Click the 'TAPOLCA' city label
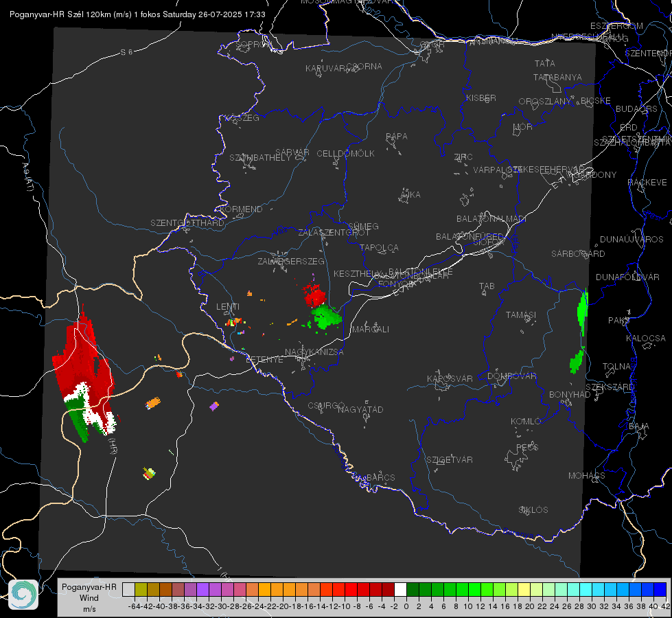Image resolution: width=672 pixels, height=618 pixels. pyautogui.click(x=379, y=247)
